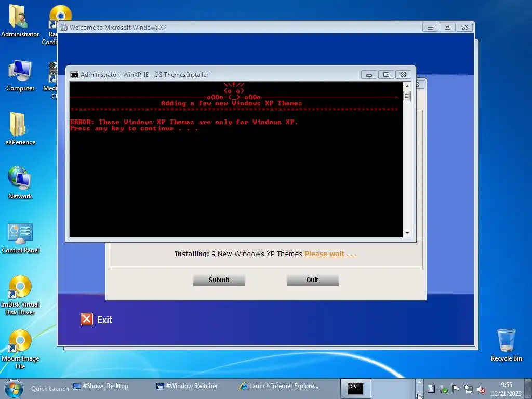Click the Welcome to Windows XP title icon
The image size is (532, 399).
point(63,28)
